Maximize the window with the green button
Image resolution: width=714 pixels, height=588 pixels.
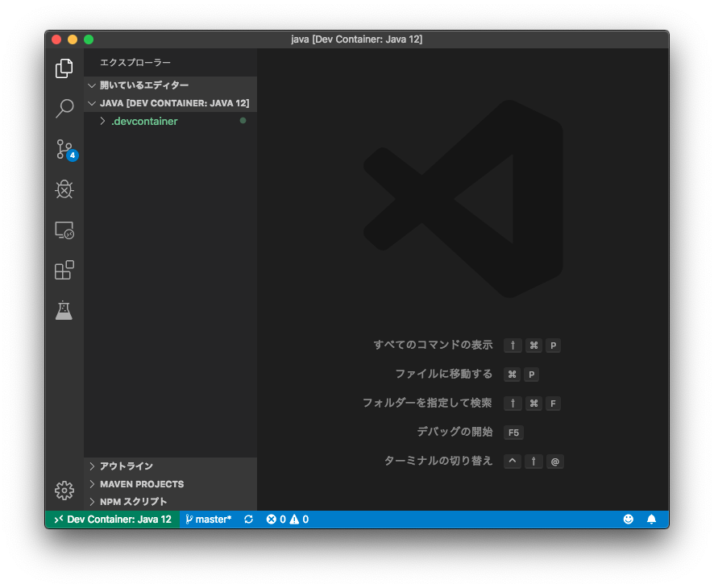coord(89,39)
